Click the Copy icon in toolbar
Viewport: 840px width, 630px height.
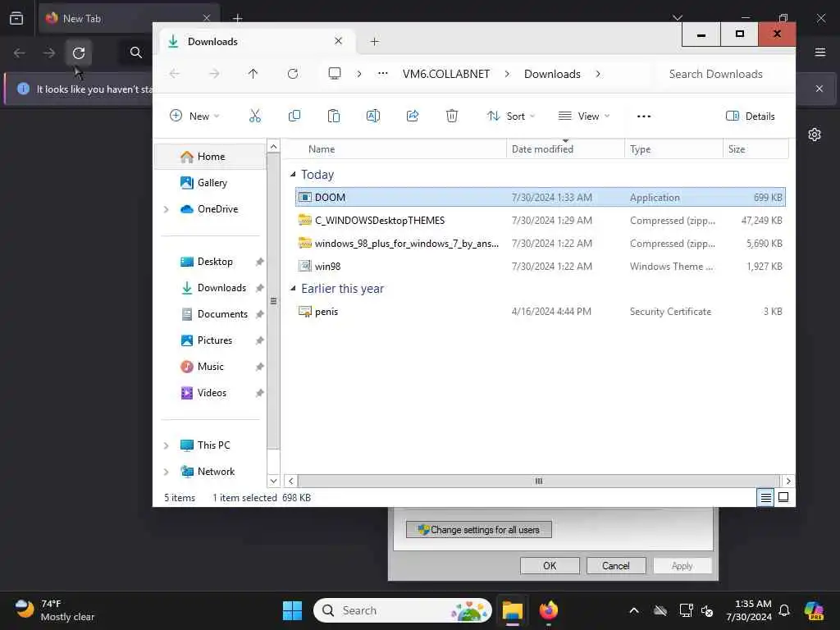pos(294,116)
